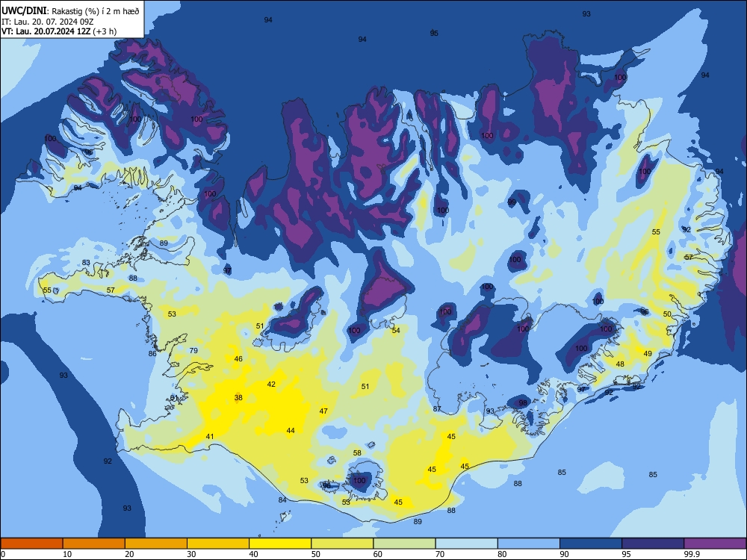Click the legend tick label 90
Screen dimensions: 747x560
click(x=564, y=554)
